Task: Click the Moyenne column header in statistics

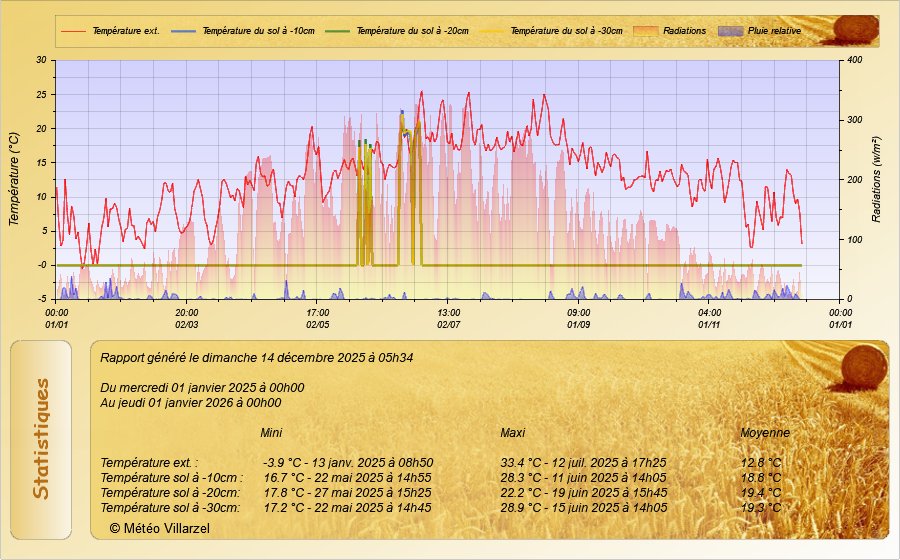Action: point(765,433)
